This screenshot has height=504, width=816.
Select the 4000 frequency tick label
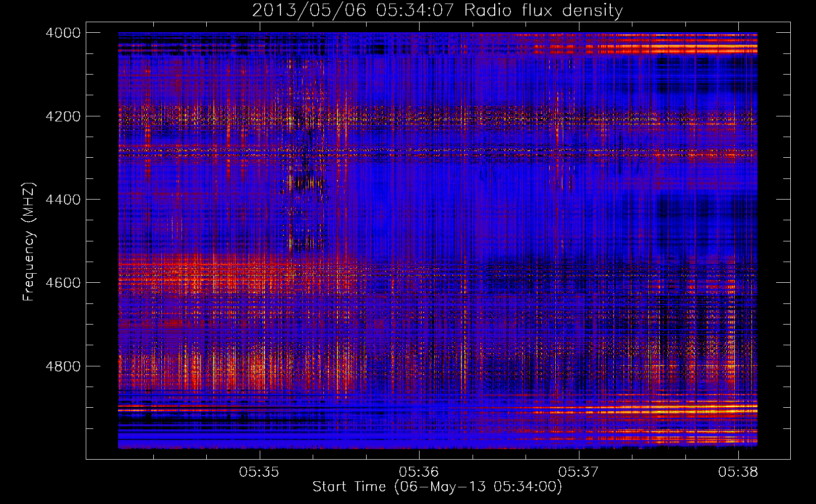point(63,33)
